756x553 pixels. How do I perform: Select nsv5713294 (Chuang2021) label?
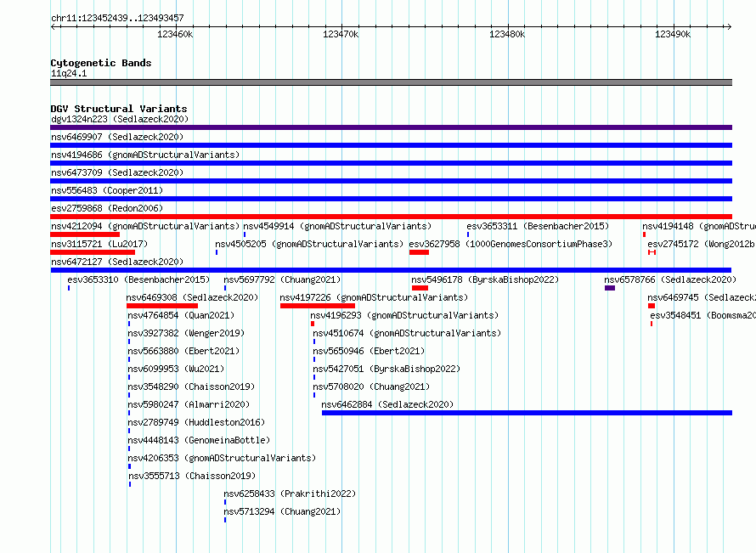[282, 511]
